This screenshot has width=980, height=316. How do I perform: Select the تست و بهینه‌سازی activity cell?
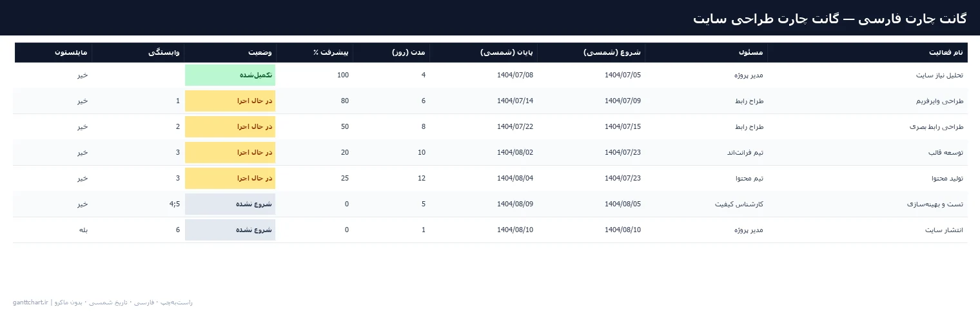click(867, 204)
